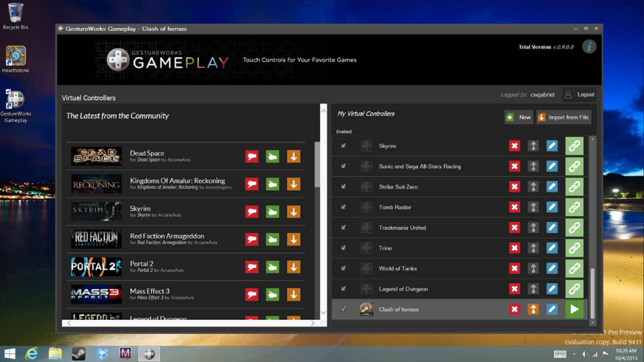644x362 pixels.
Task: Delete the Trackmania United controller
Action: pyautogui.click(x=514, y=228)
